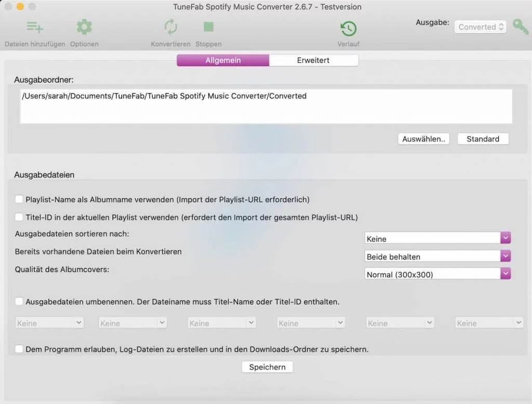Image resolution: width=532 pixels, height=404 pixels.
Task: Open the third Keine rename dropdown
Action: click(x=221, y=323)
